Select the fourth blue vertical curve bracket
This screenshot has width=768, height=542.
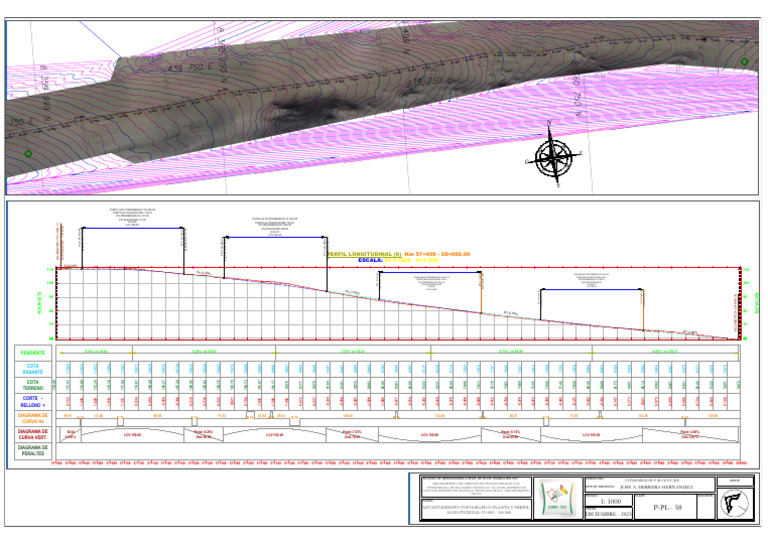(592, 289)
